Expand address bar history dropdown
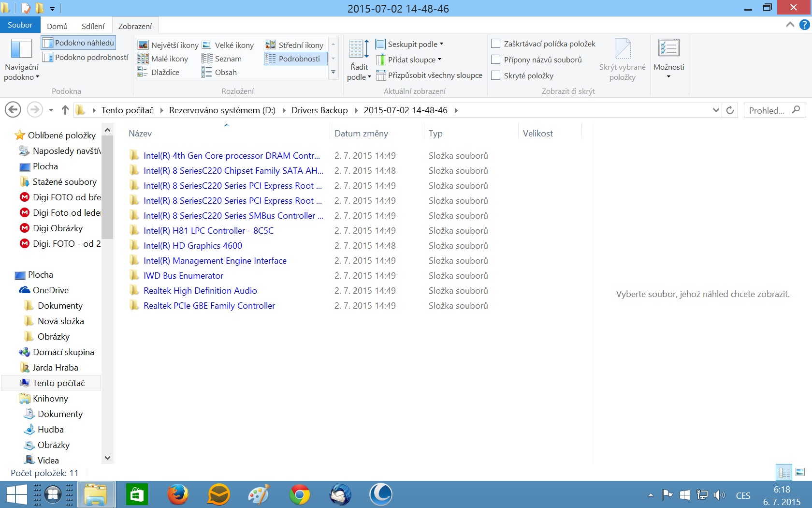 pyautogui.click(x=716, y=110)
